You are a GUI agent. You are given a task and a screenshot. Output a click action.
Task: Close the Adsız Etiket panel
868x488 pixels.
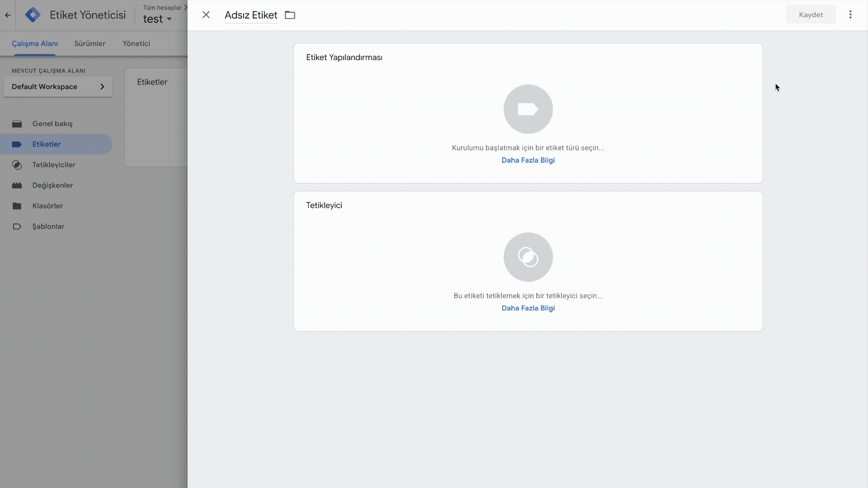[x=206, y=15]
